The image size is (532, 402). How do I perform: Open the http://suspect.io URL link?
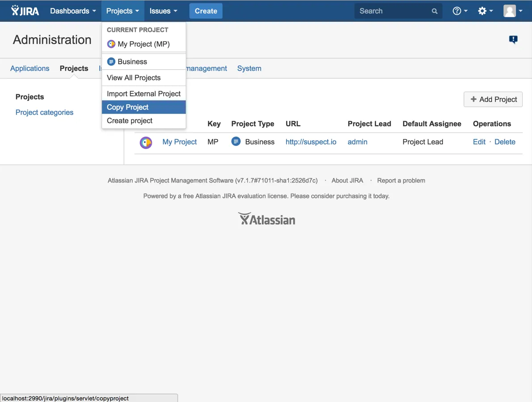[311, 142]
